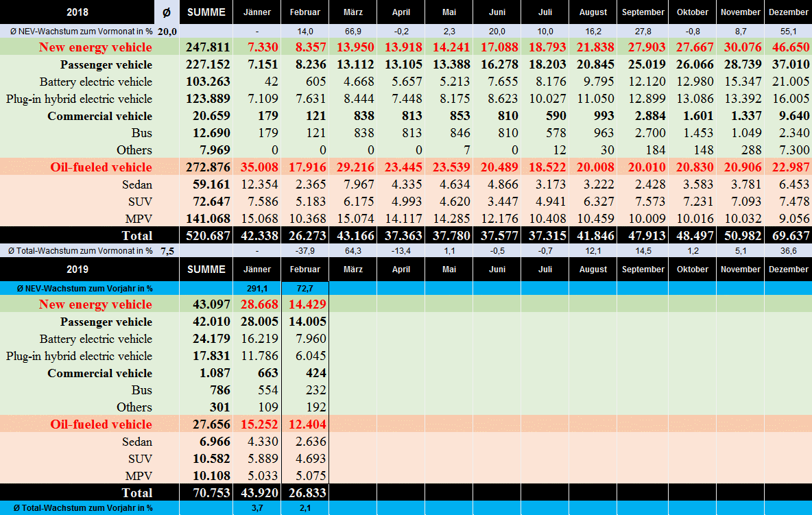Click the Total-Wachstum zum Vormonat label
The height and width of the screenshot is (515, 812).
81,251
